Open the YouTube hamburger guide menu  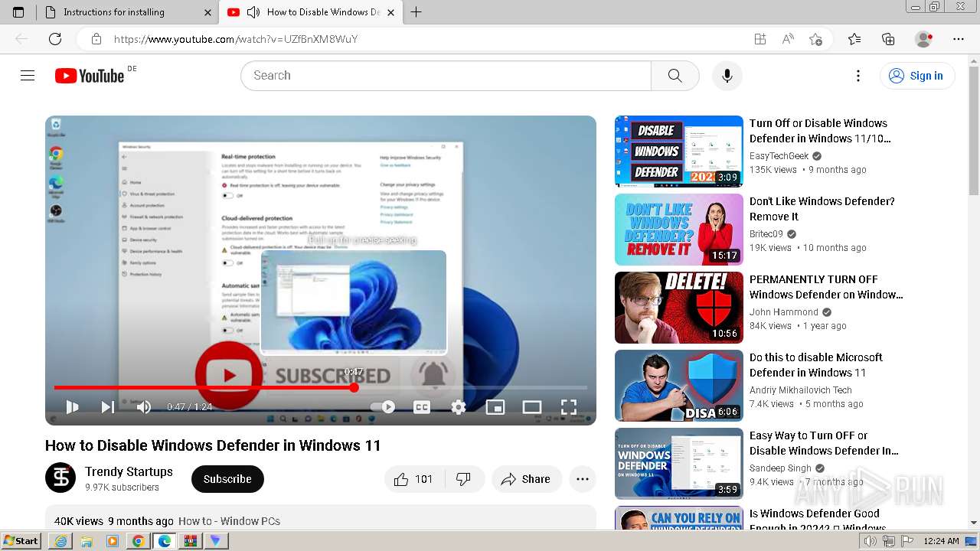[28, 76]
